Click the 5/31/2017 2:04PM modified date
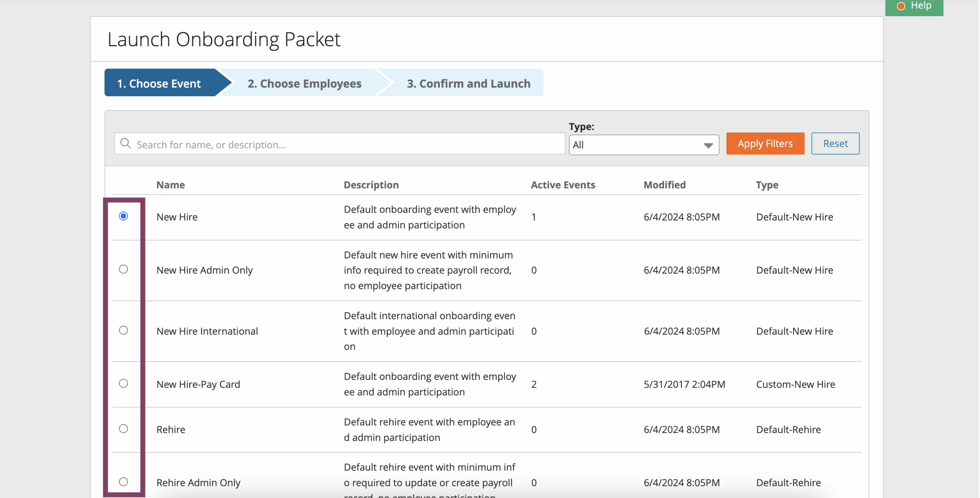 pyautogui.click(x=684, y=384)
